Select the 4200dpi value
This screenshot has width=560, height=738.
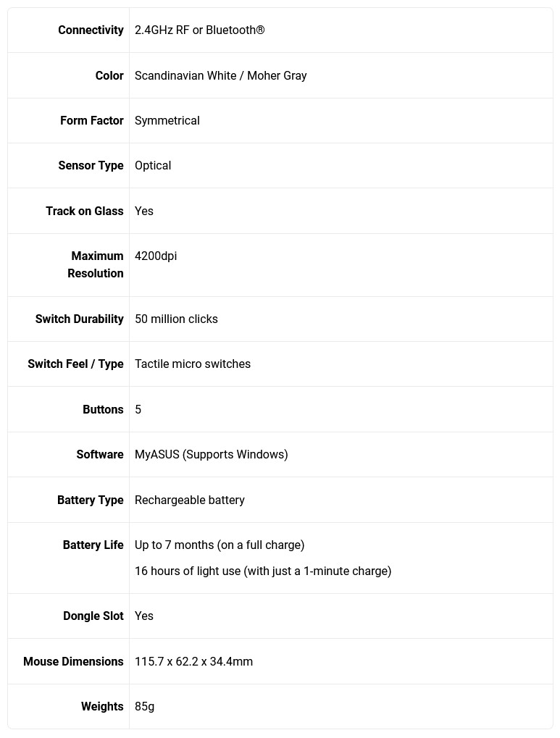[x=156, y=256]
